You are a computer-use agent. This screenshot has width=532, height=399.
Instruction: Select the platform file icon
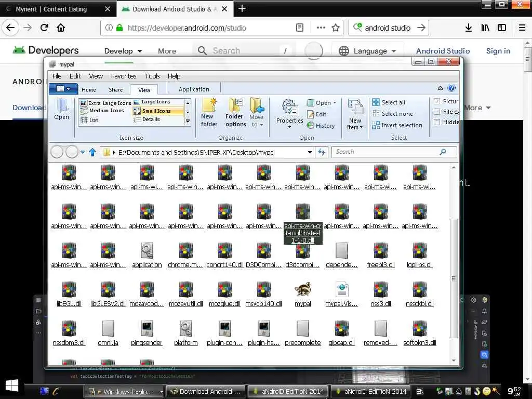(x=185, y=328)
